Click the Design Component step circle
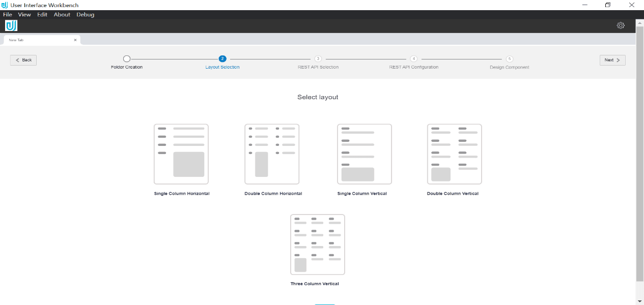The width and height of the screenshot is (644, 305). click(509, 58)
